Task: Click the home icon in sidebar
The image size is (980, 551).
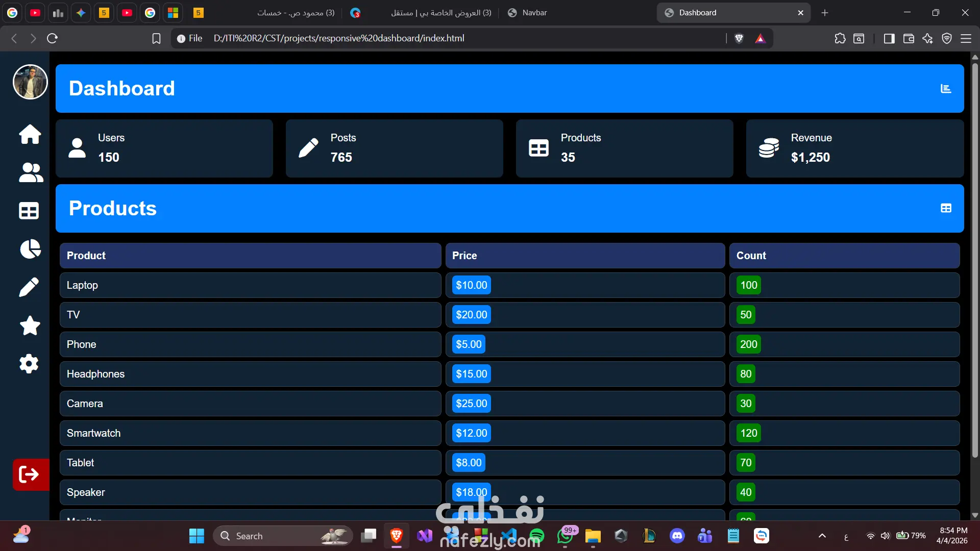Action: (30, 134)
